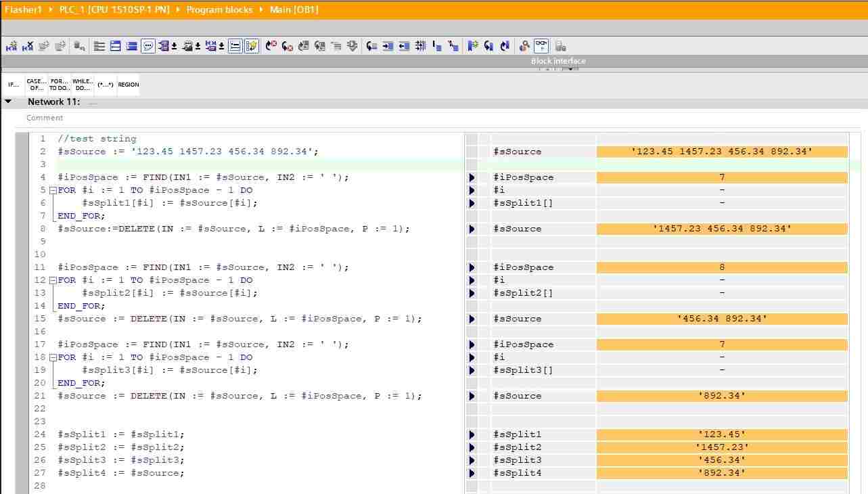Toggle the favorites star toolbar button
868x494 pixels.
[x=252, y=46]
